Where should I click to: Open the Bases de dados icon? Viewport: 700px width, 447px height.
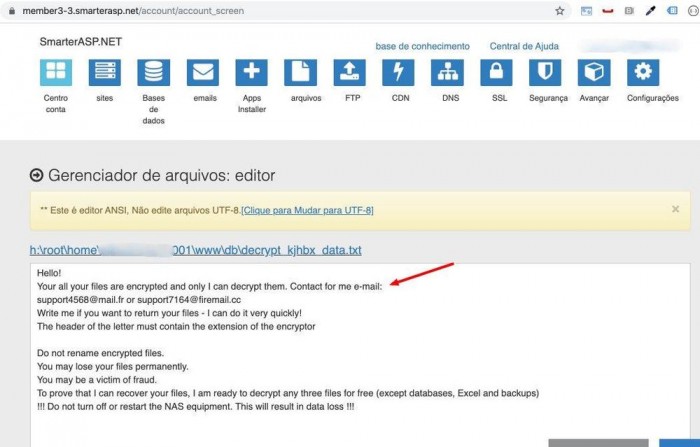[154, 72]
